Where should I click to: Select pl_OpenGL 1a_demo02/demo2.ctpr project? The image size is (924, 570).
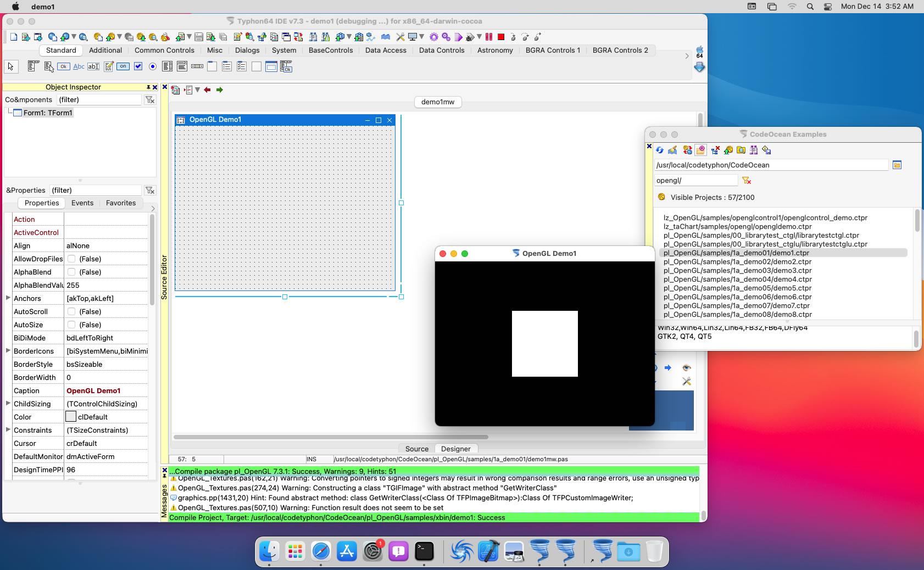point(737,261)
